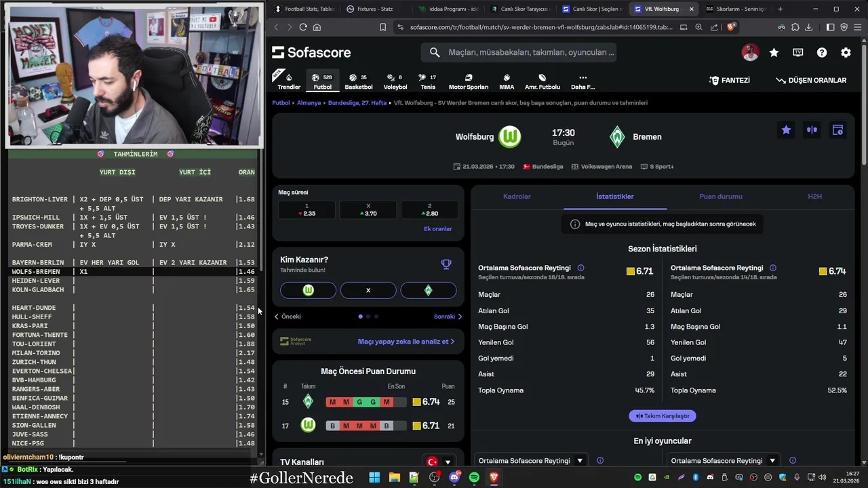The height and width of the screenshot is (488, 868).
Task: Click info icon beside Bremen Sofascore Reytingi
Action: (773, 268)
